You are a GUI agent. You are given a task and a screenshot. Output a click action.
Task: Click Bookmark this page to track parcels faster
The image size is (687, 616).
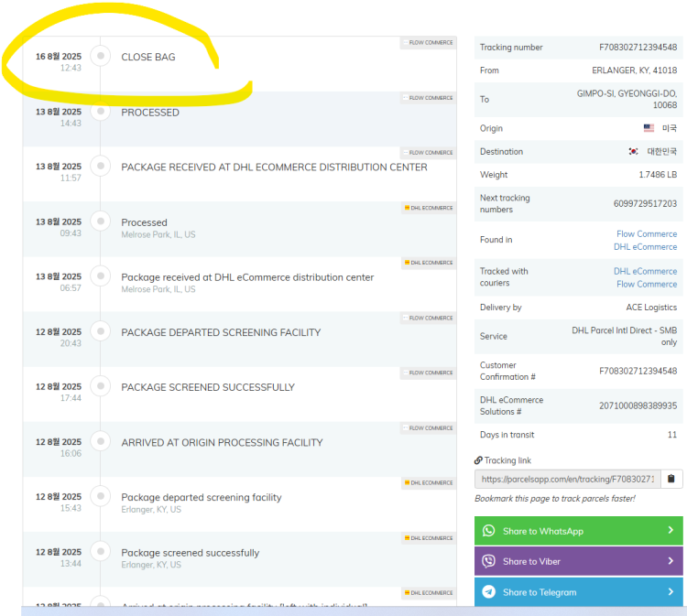tap(555, 498)
